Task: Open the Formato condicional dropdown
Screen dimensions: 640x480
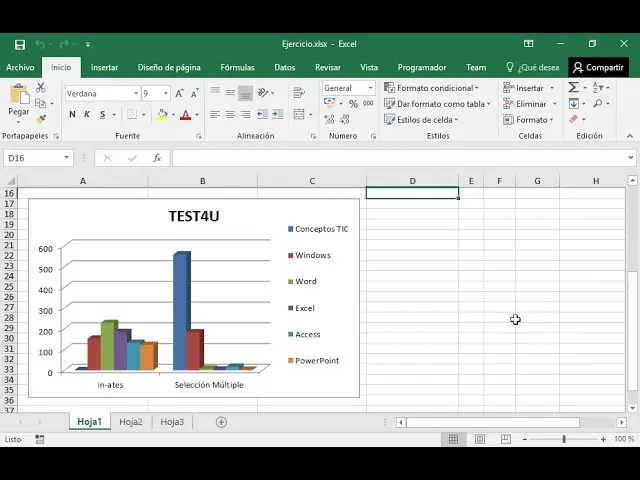Action: coord(434,88)
